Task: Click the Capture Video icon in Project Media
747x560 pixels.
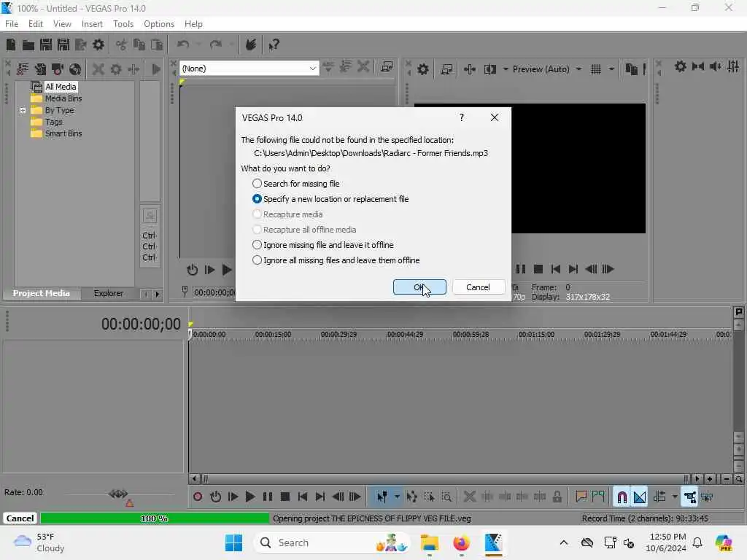Action: [x=58, y=69]
